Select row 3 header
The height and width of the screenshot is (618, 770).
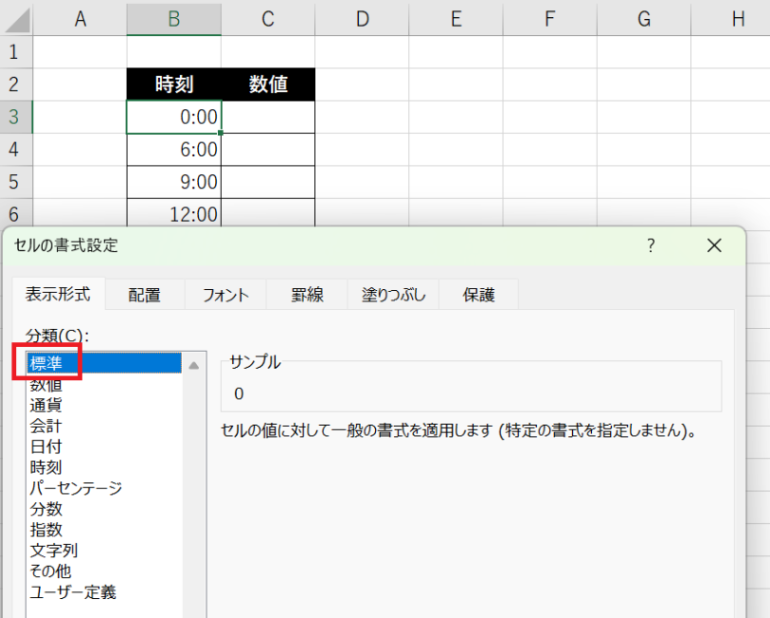pos(16,117)
